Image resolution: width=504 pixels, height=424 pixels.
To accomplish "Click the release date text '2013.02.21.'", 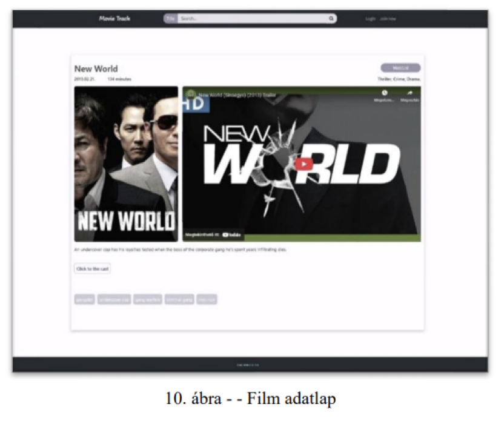I will tap(85, 79).
